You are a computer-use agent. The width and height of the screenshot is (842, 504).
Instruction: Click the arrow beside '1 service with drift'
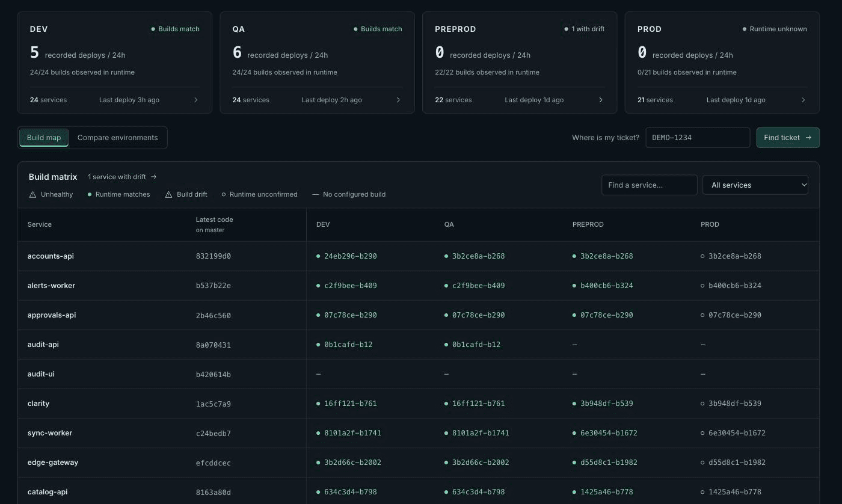coord(153,177)
